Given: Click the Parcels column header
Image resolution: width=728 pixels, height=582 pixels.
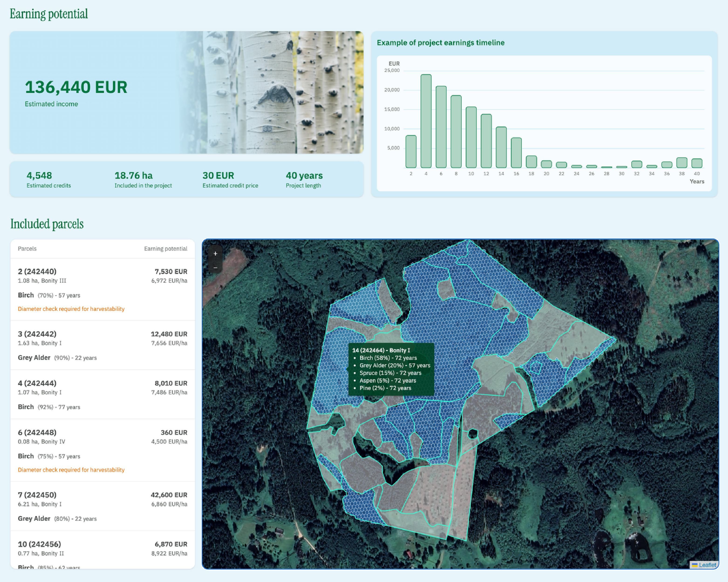Looking at the screenshot, I should [x=27, y=249].
